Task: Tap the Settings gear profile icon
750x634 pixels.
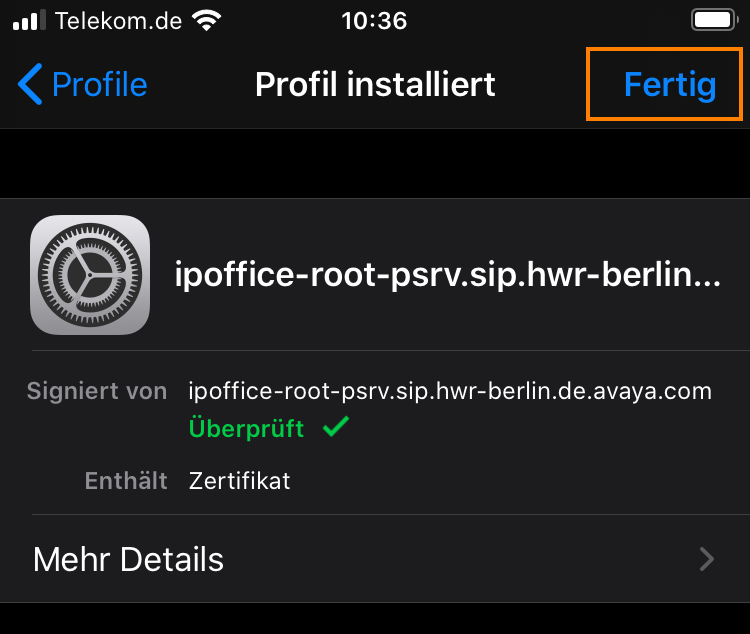Action: coord(90,275)
